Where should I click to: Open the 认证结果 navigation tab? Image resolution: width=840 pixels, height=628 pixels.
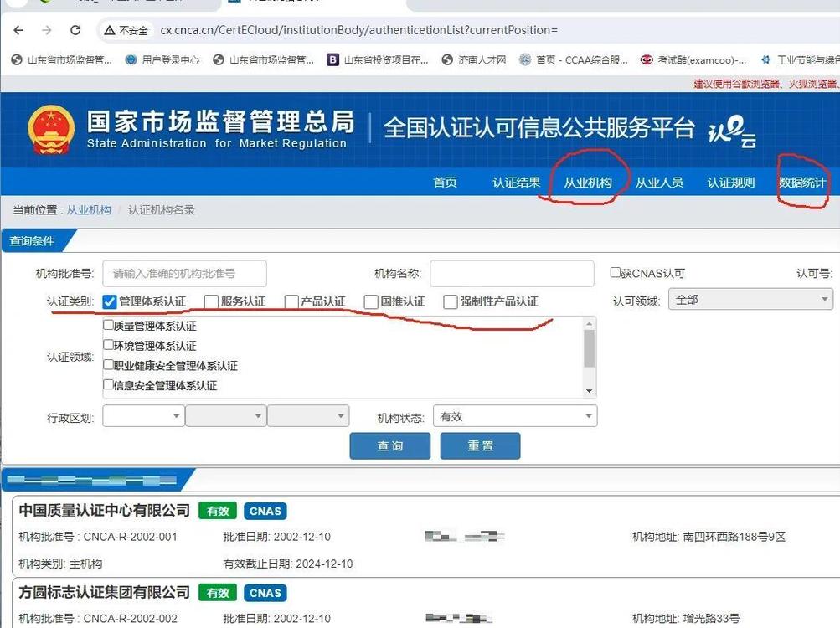point(517,183)
